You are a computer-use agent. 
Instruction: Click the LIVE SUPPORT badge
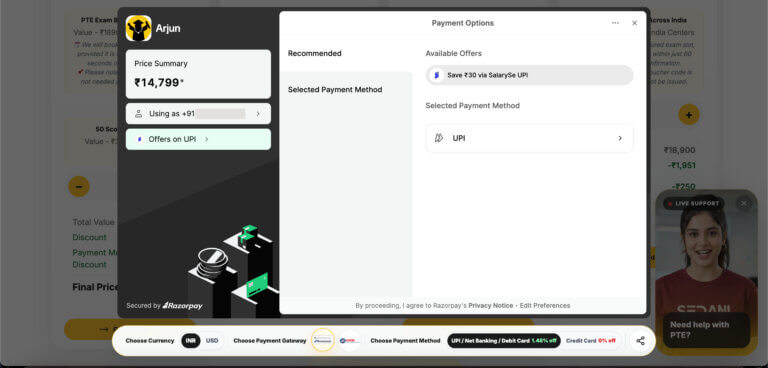694,203
